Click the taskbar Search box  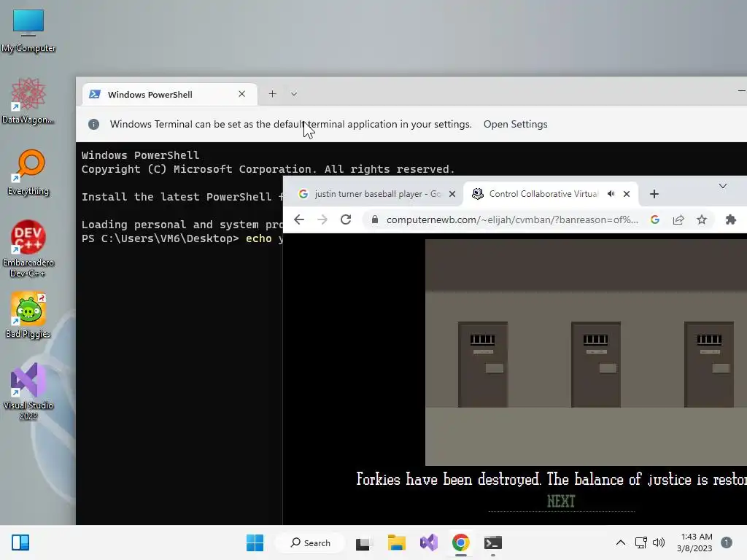[311, 542]
